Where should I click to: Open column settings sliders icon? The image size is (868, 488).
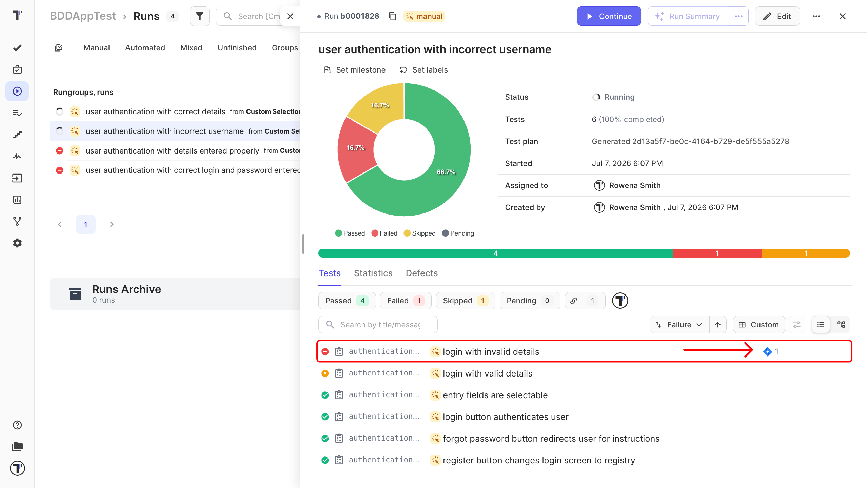point(797,325)
